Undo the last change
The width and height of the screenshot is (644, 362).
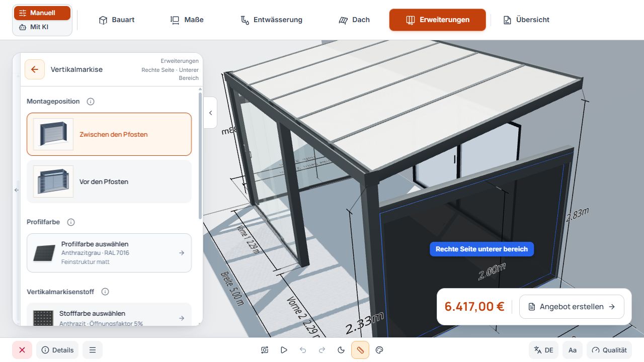point(303,350)
